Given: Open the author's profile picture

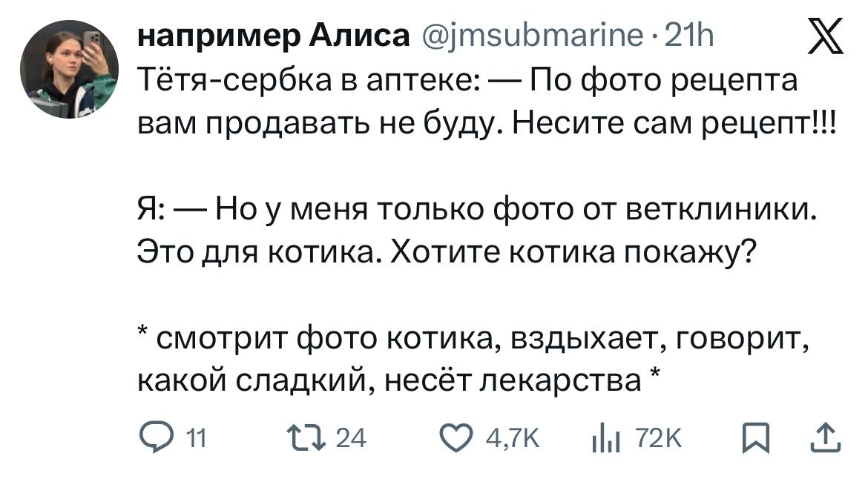Looking at the screenshot, I should click(x=69, y=69).
